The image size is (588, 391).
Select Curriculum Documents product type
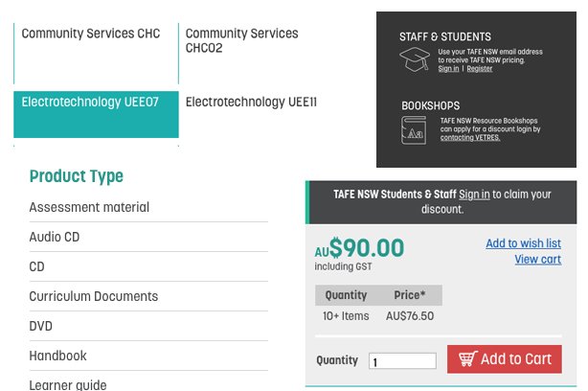pos(148,296)
